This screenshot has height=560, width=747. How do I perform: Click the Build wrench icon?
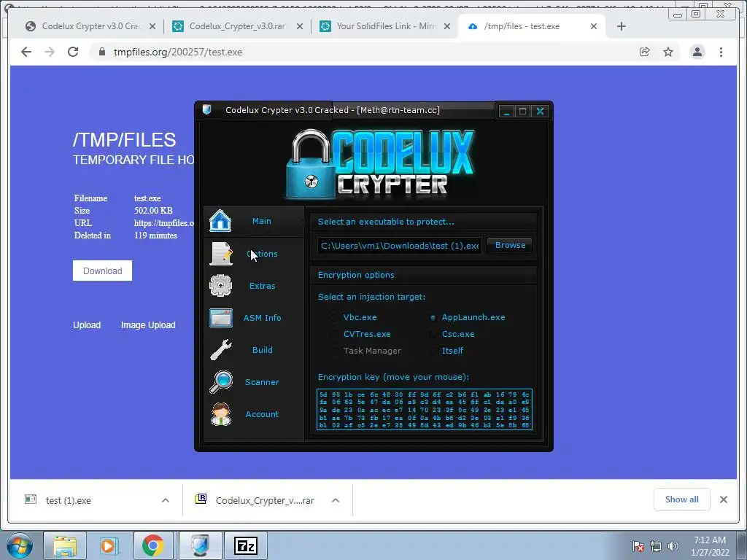coord(221,349)
